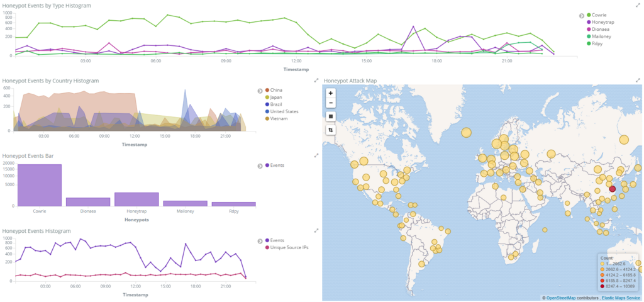
Task: Select the crop rectangle draw tool on map
Action: [331, 130]
